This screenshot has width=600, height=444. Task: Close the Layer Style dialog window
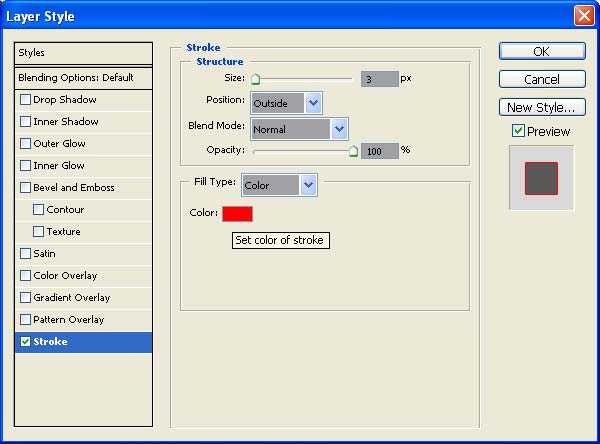click(x=583, y=16)
